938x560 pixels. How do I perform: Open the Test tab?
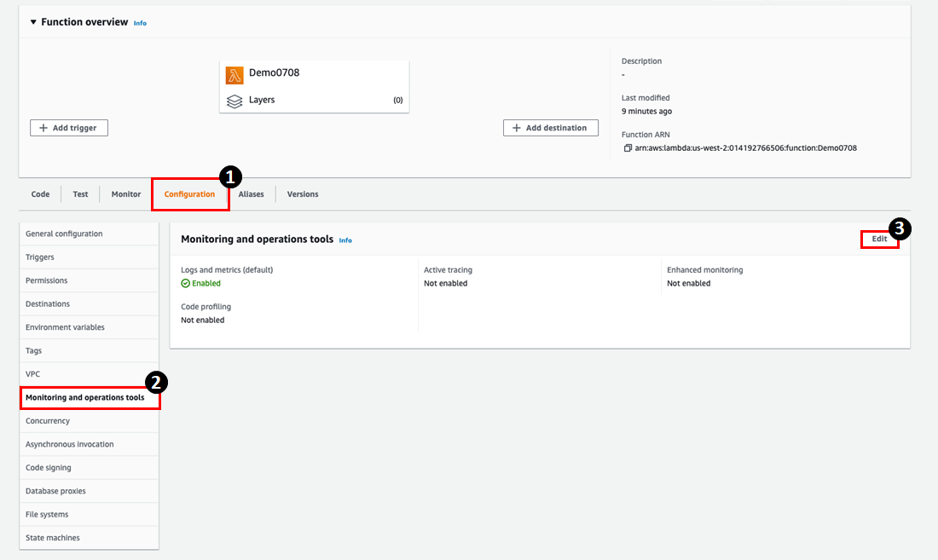[x=80, y=193]
